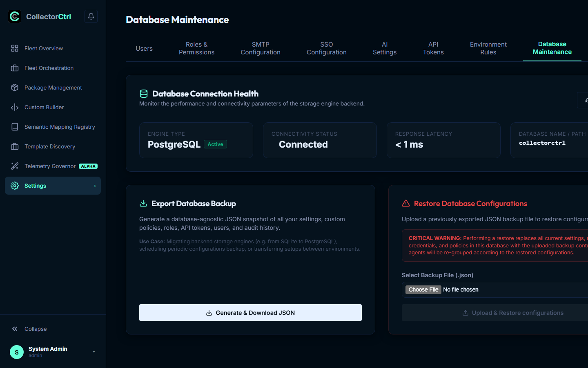Click the '< 1 ms' latency value
Viewport: 588px width, 368px height.
409,144
